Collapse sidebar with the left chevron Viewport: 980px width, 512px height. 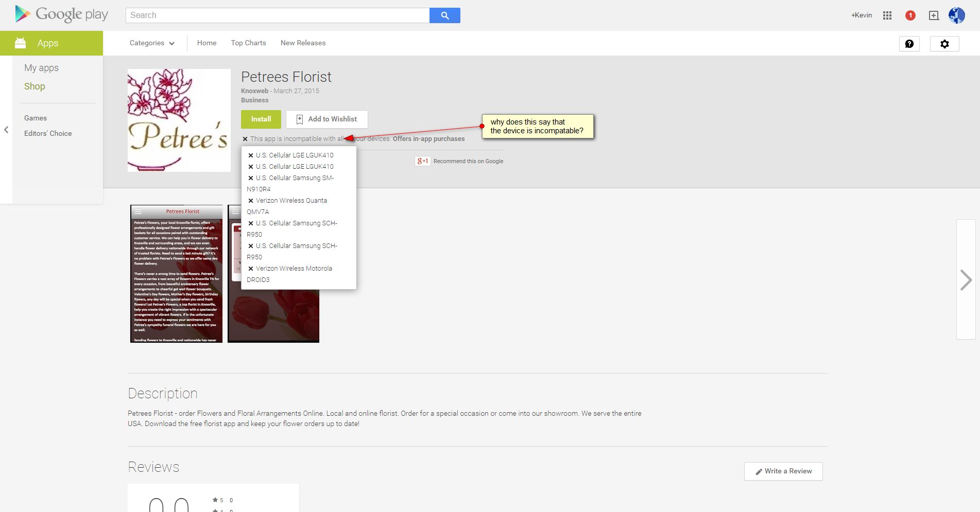coord(6,130)
